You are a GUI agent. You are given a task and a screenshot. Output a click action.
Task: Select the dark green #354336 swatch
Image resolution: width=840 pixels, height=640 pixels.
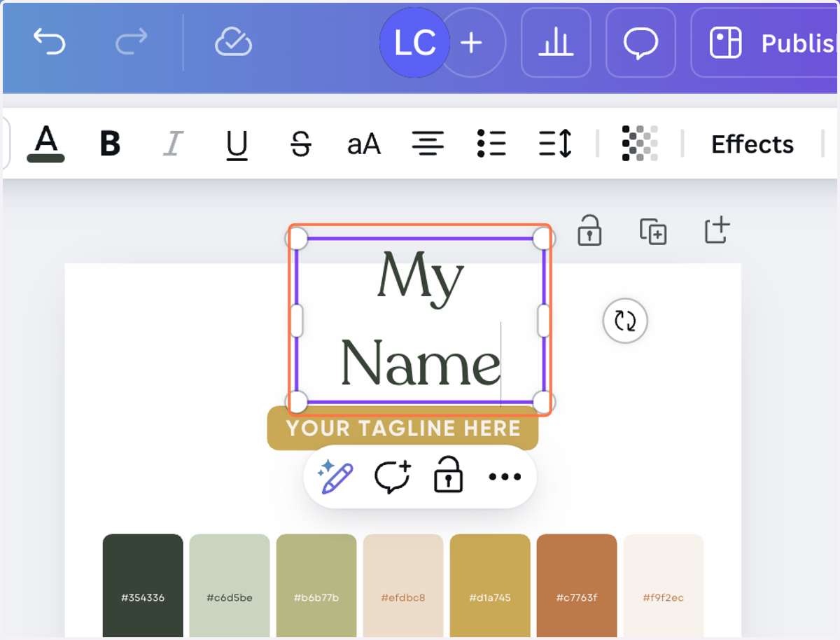coord(143,586)
